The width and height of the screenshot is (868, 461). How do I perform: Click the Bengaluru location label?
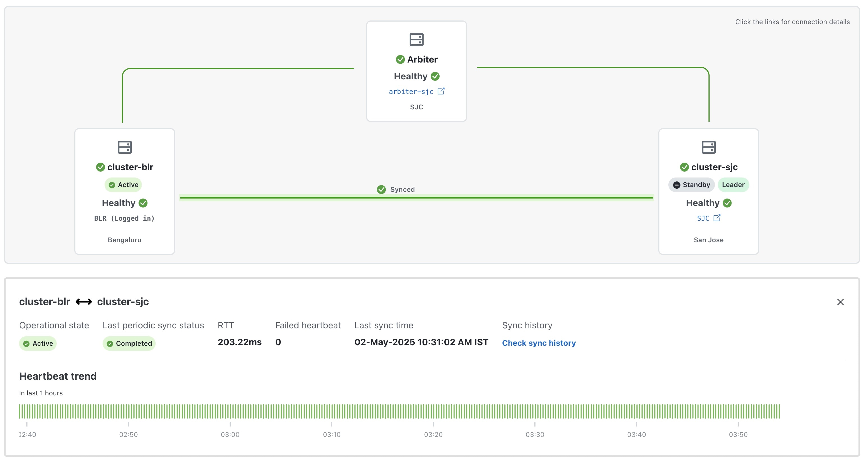125,240
